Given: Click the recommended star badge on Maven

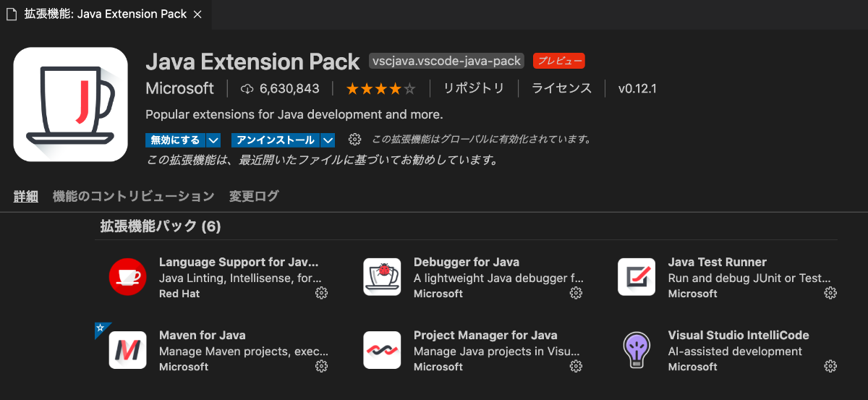Looking at the screenshot, I should (x=101, y=329).
